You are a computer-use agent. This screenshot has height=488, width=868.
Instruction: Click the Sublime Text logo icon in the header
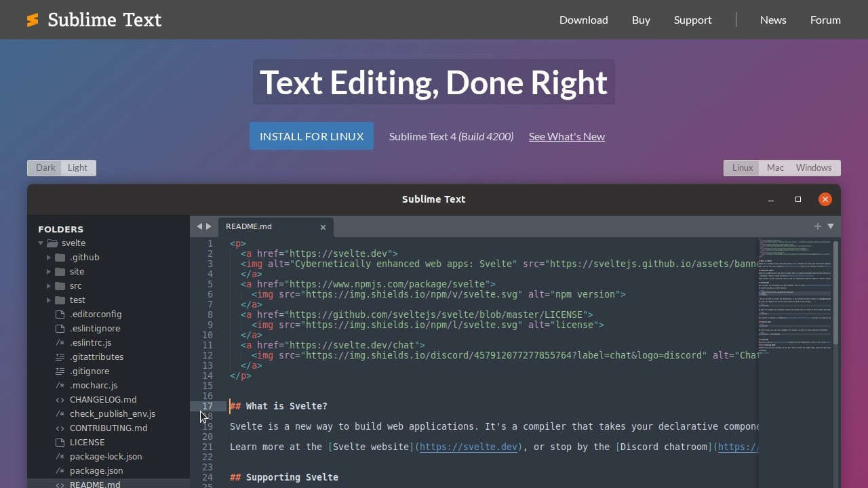[x=32, y=20]
